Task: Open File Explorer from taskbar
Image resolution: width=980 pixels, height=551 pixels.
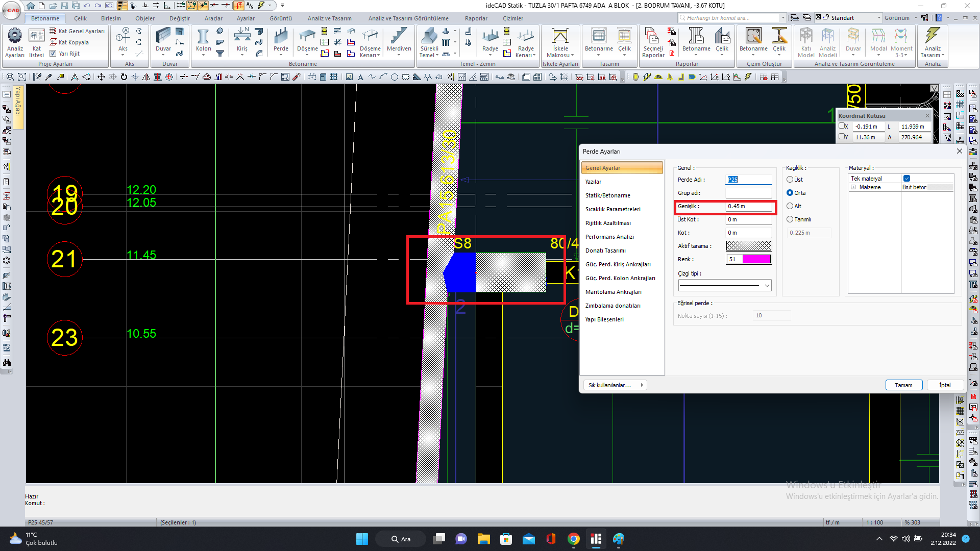Action: click(483, 539)
